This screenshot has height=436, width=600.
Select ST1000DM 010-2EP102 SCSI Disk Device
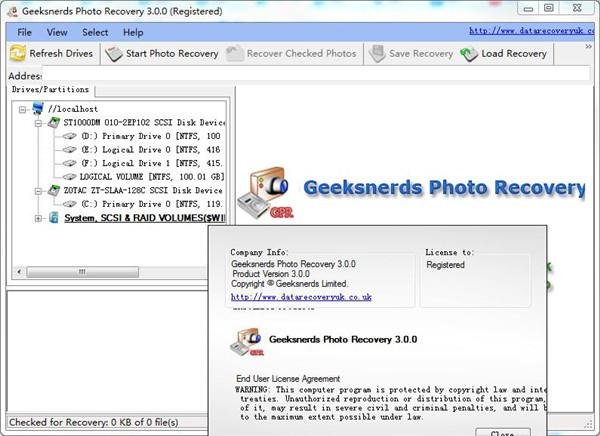tap(144, 122)
